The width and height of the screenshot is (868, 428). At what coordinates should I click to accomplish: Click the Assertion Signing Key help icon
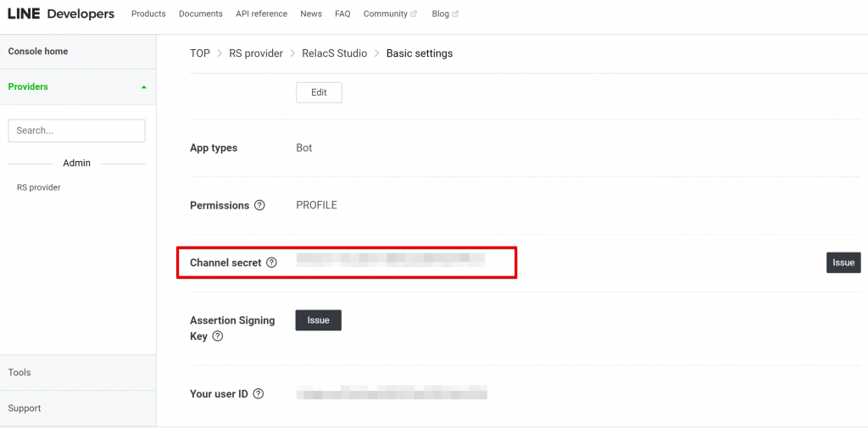point(218,336)
